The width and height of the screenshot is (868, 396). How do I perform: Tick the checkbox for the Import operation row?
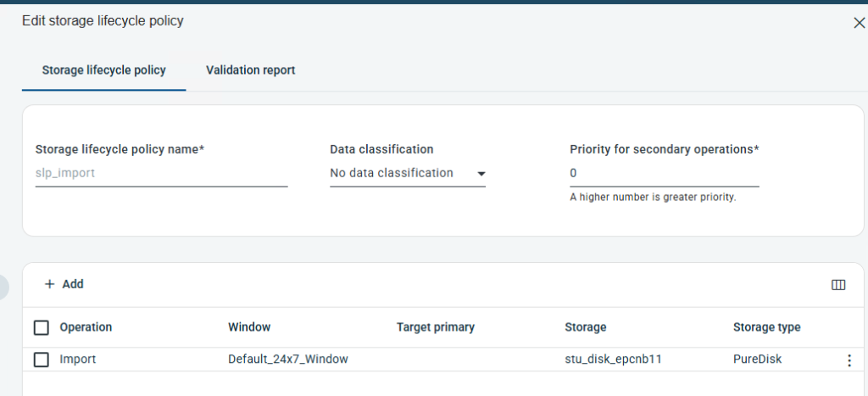point(42,360)
